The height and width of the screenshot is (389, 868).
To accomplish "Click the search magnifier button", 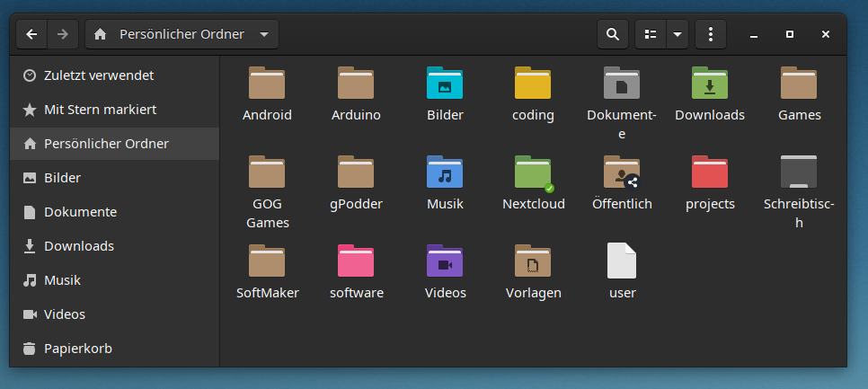I will click(612, 34).
